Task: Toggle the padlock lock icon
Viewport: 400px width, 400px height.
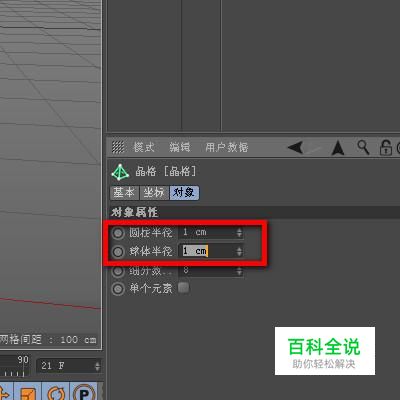Action: pyautogui.click(x=386, y=148)
